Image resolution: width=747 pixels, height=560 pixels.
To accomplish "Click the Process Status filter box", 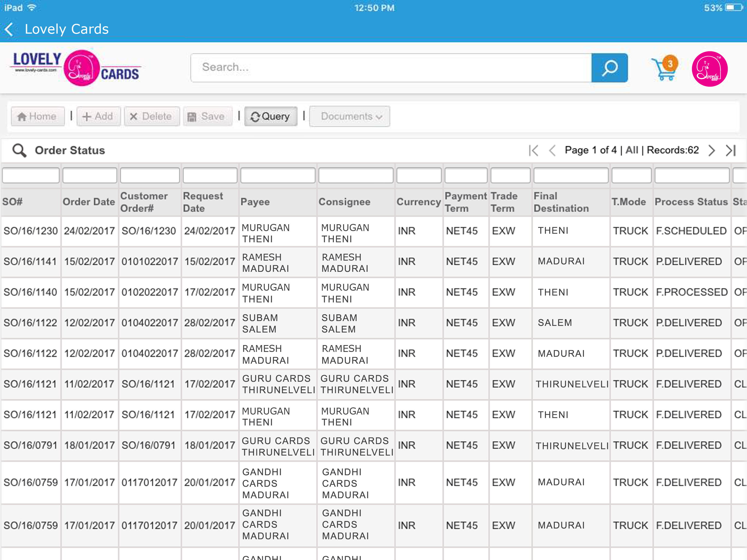I will pos(691,175).
